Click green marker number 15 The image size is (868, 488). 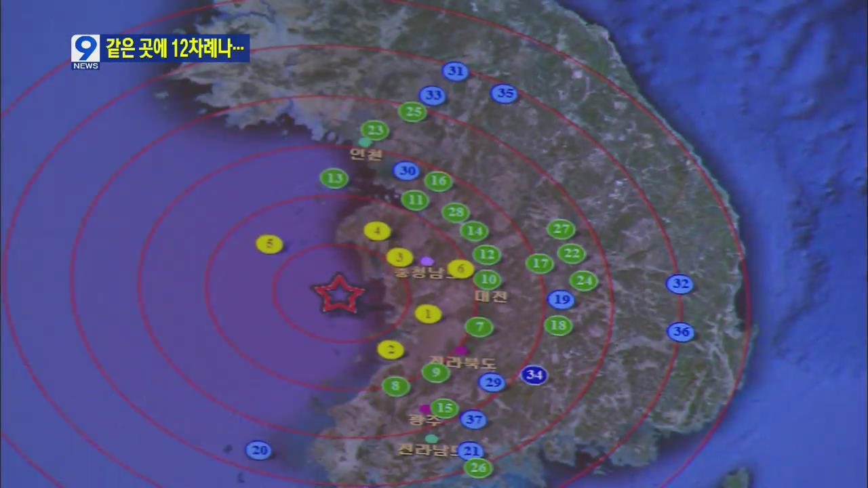(444, 408)
